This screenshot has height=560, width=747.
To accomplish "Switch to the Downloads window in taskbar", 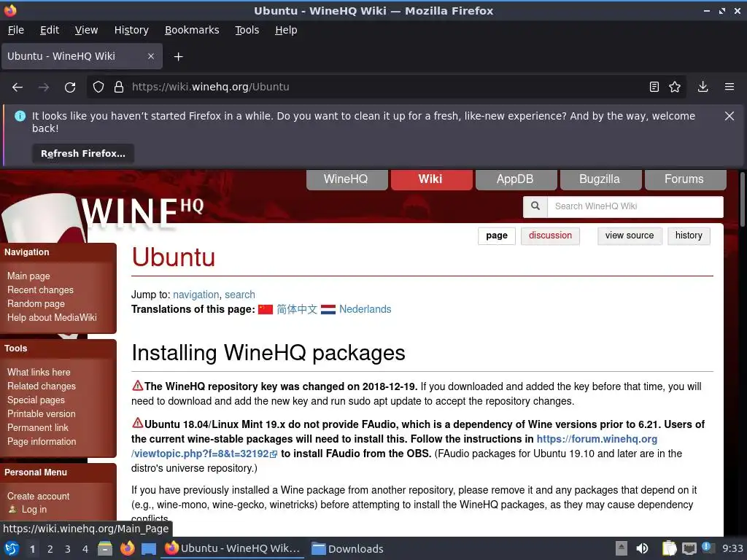I will coord(347,549).
